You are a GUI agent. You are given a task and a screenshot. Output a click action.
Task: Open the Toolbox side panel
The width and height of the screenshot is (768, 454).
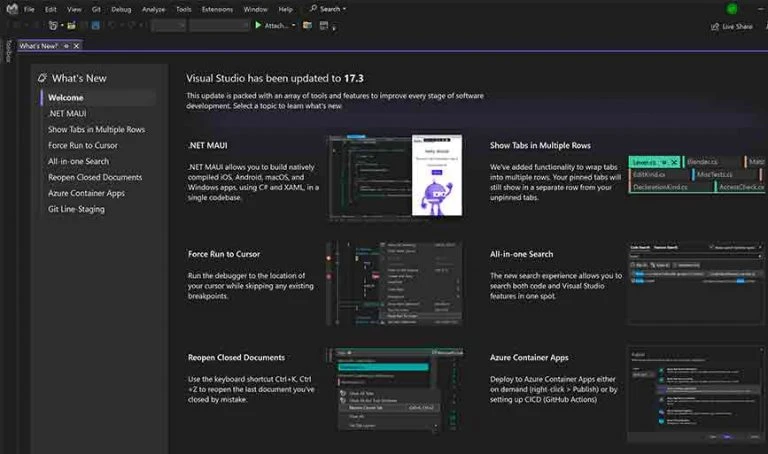[7, 52]
